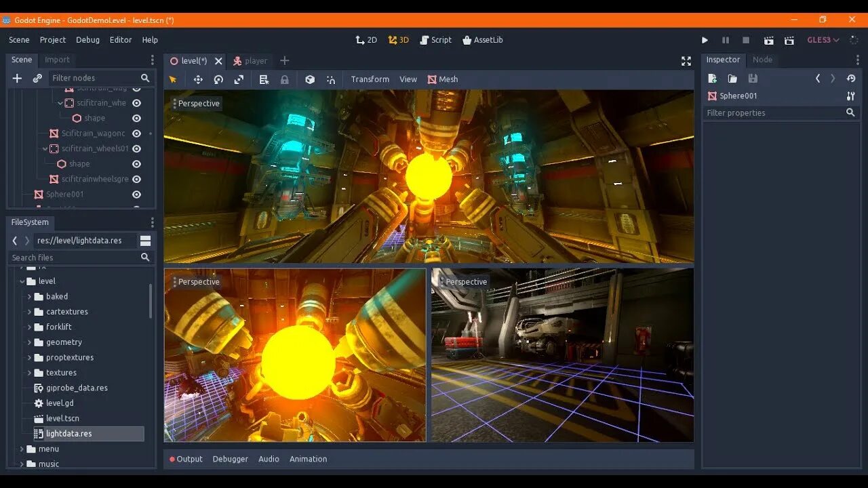
Task: Select Sphere001 in the scene tree
Action: click(65, 195)
